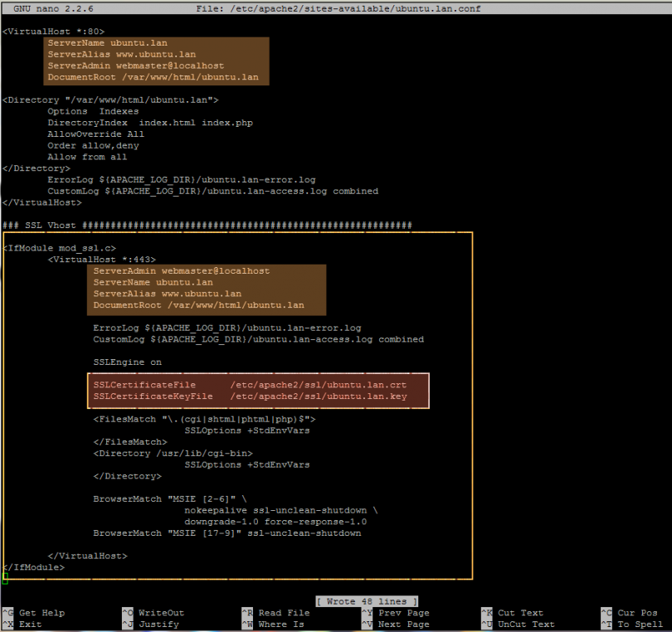Click the Cut Text shortcut

click(520, 613)
